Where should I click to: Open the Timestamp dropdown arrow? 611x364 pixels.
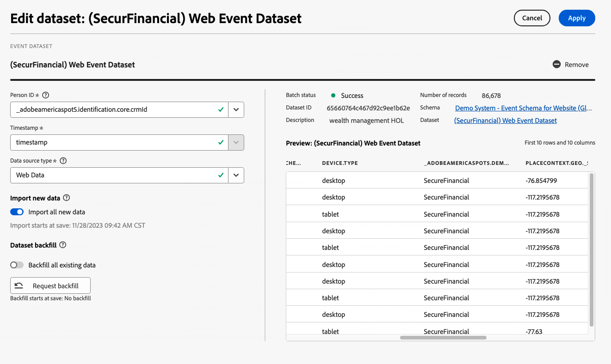click(x=236, y=143)
